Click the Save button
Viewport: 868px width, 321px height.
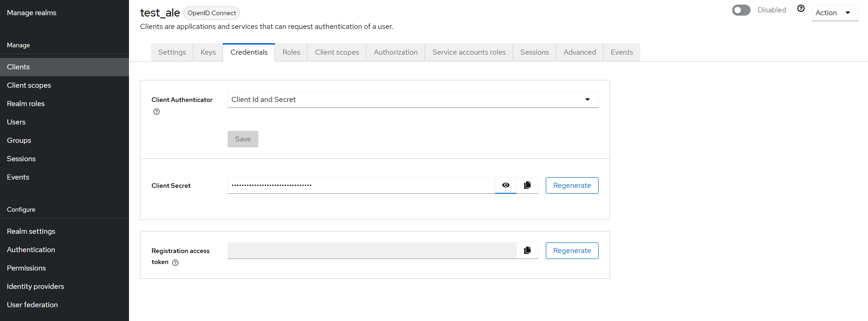point(243,139)
